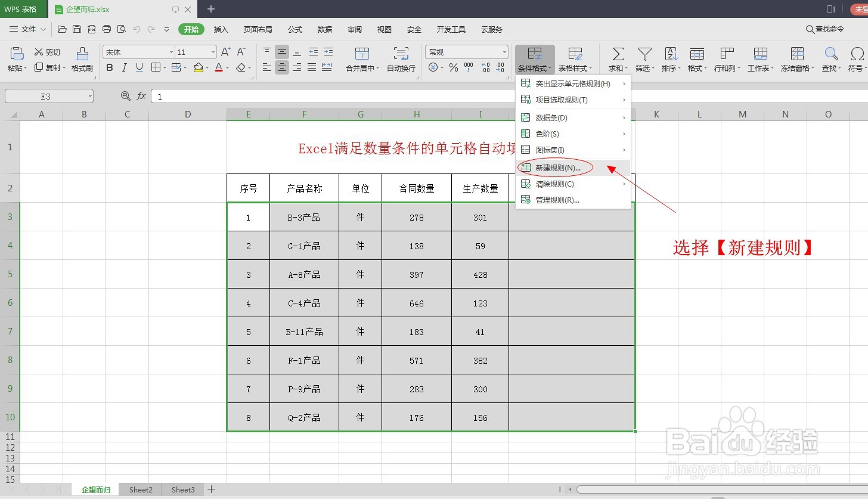The width and height of the screenshot is (868, 499).
Task: Click the Undo arrow
Action: 137,29
